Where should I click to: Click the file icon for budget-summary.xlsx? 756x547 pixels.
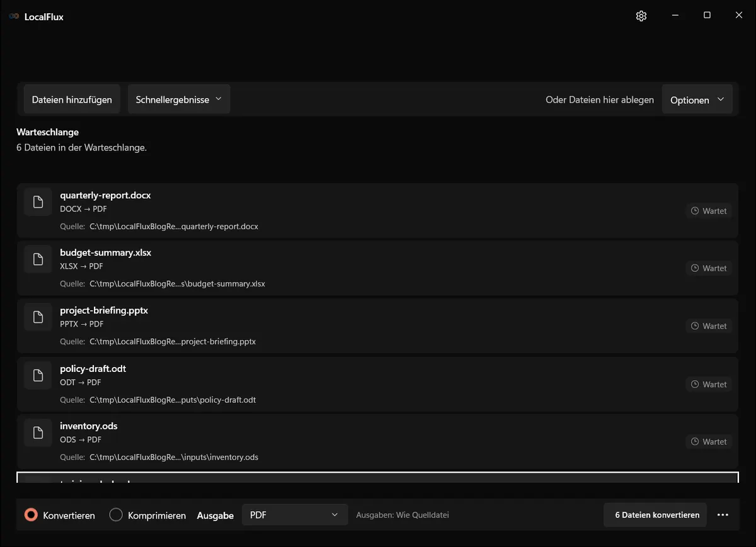point(38,259)
